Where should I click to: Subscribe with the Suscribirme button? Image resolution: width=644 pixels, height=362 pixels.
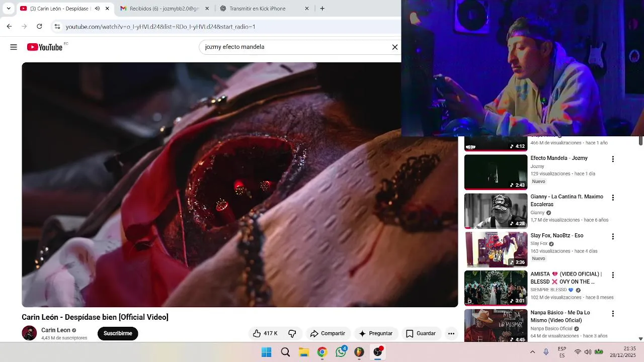click(118, 333)
